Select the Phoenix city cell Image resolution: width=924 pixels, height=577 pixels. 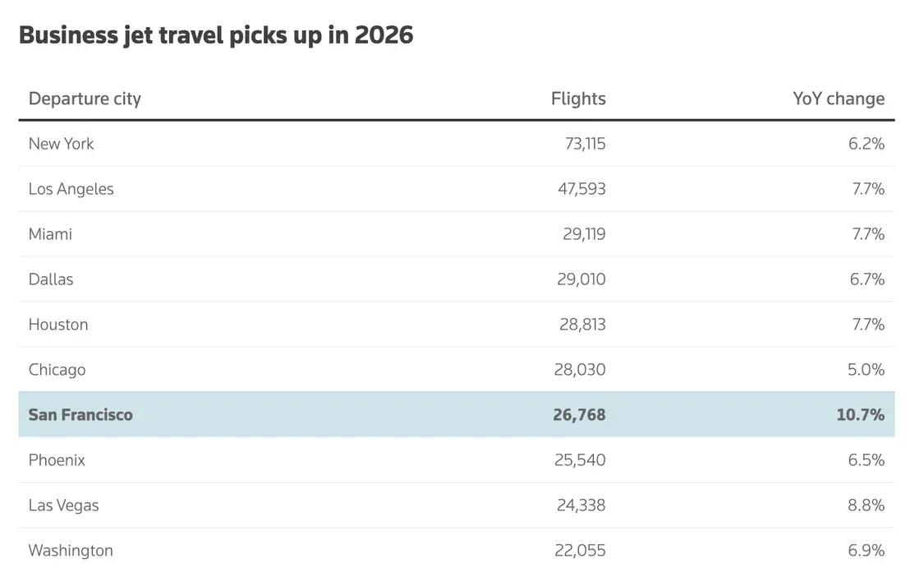coord(57,460)
